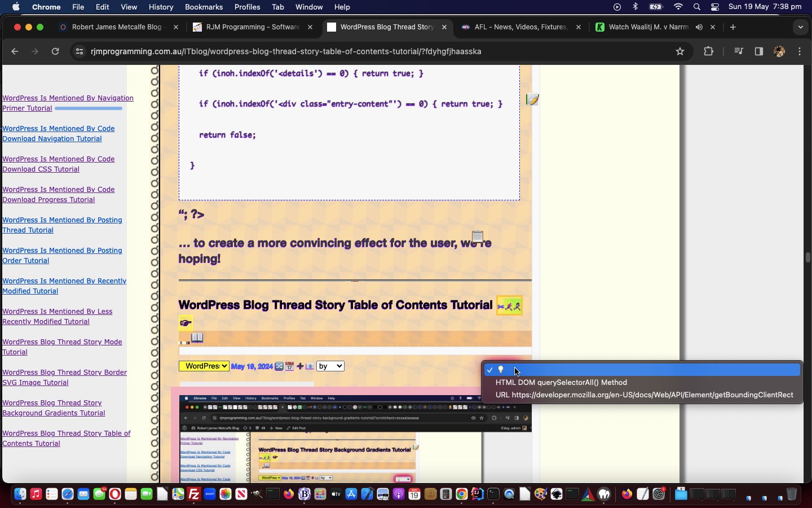Open macOS Control Center toggles

point(715,7)
